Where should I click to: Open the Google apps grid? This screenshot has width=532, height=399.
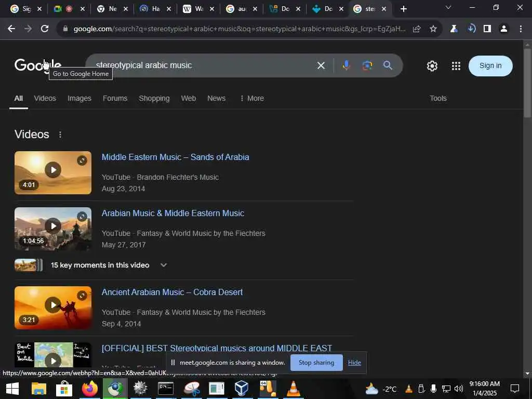(456, 66)
